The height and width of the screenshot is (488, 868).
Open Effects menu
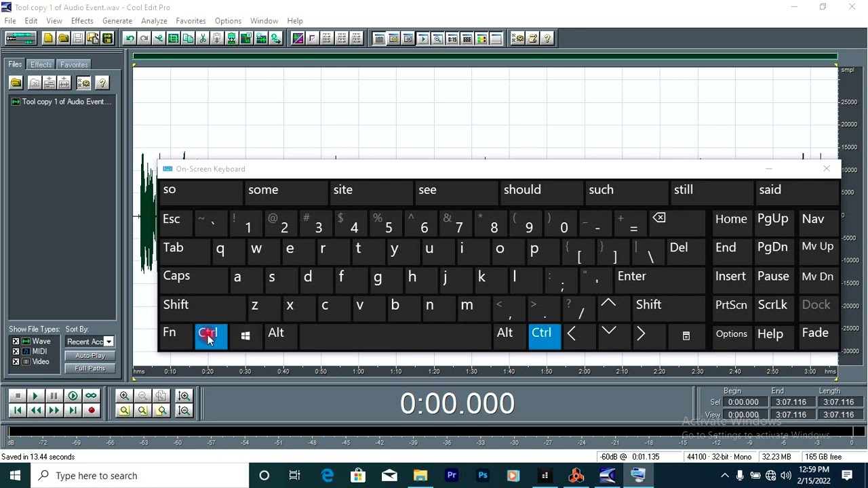click(82, 21)
